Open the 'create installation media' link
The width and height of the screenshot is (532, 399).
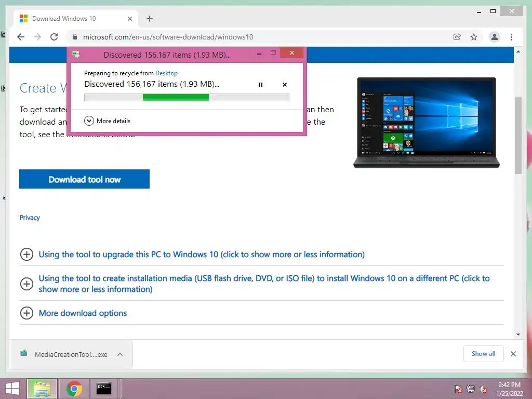[264, 284]
